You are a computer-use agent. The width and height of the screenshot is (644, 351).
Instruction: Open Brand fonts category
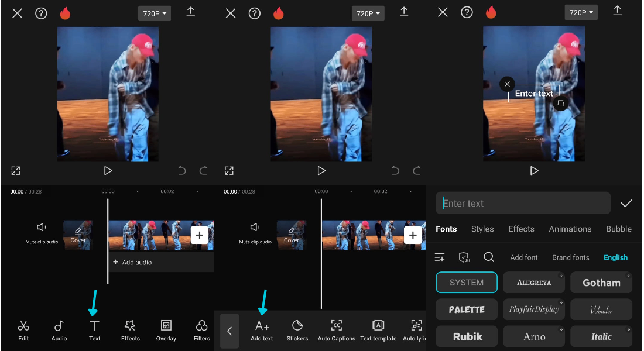(570, 257)
